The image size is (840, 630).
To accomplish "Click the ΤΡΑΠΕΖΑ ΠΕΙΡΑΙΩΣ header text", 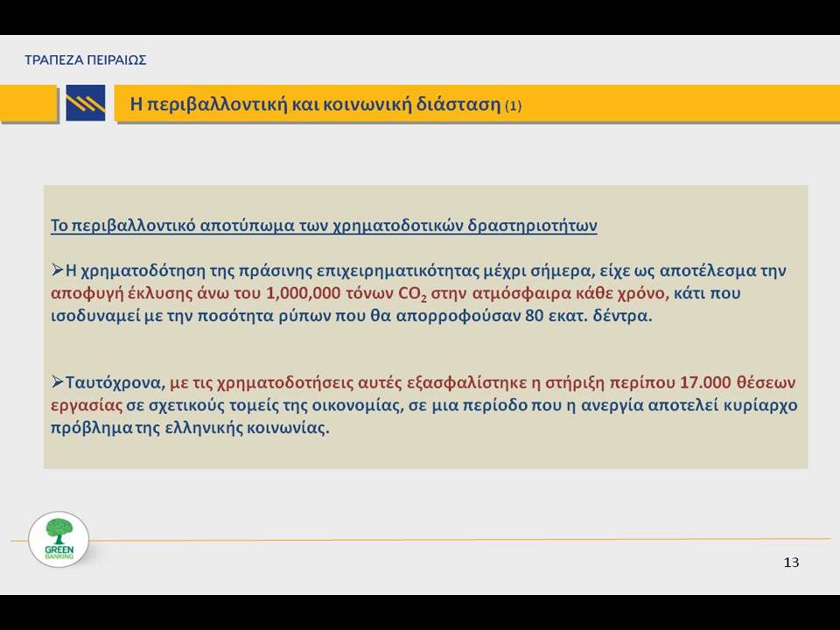I will pyautogui.click(x=85, y=59).
